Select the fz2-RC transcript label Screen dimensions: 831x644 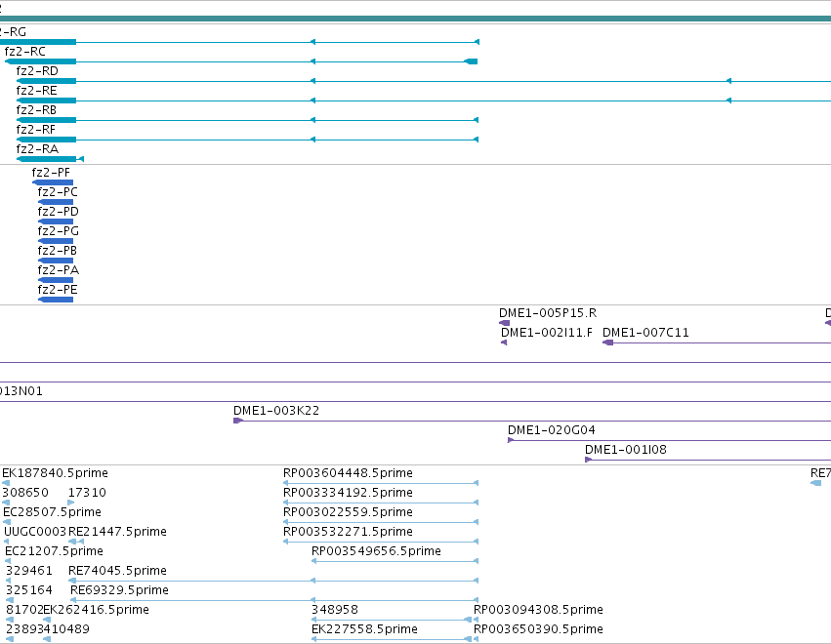tap(25, 52)
